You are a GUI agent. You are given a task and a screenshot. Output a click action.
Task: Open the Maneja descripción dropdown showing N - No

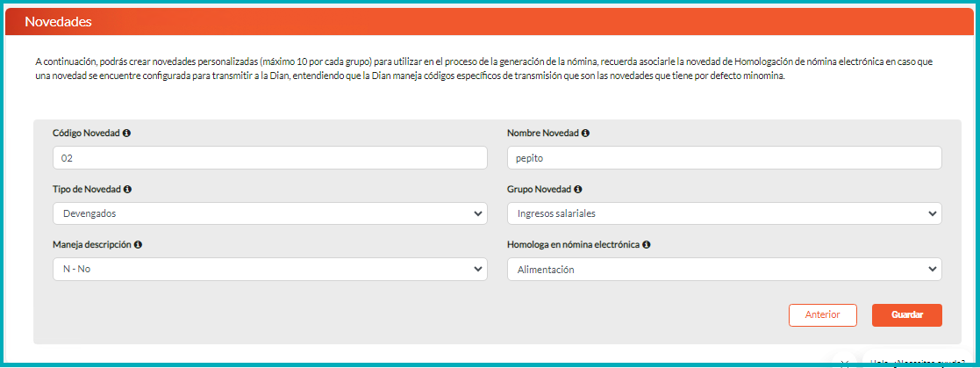(x=269, y=269)
